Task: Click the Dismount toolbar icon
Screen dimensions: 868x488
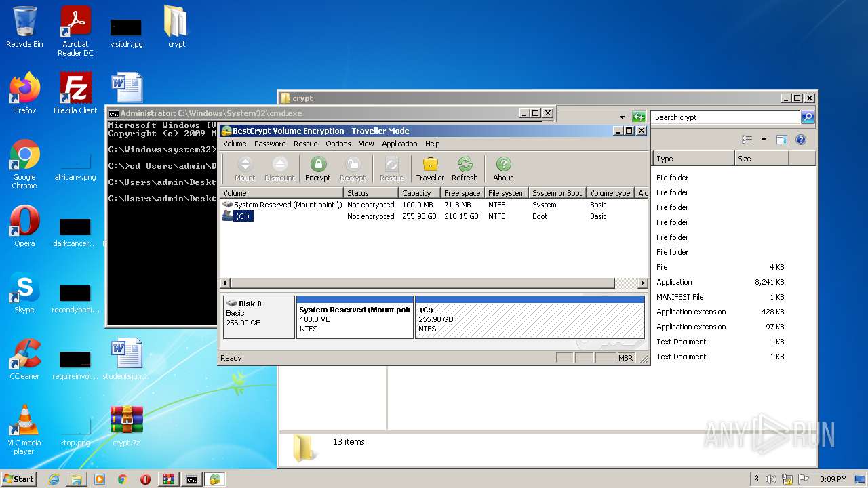Action: coord(279,169)
